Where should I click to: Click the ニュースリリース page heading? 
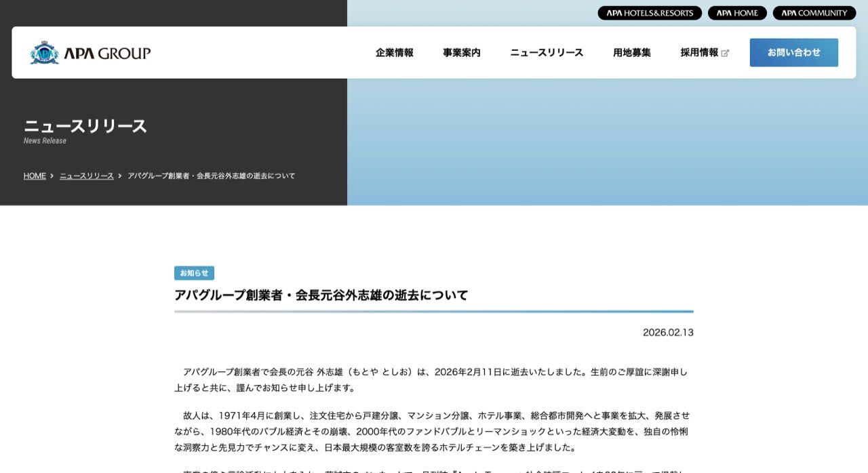[85, 126]
